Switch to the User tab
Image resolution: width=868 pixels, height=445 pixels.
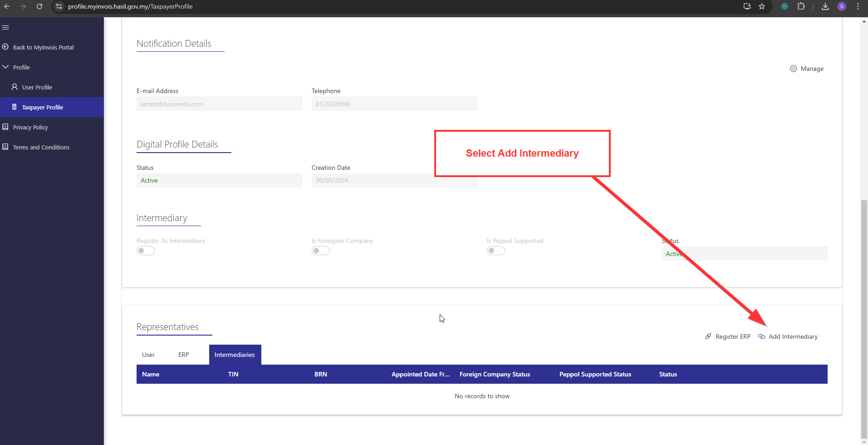pos(148,355)
